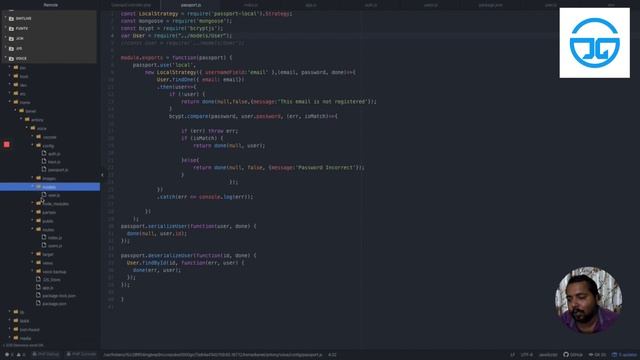Click the bin folder icon

tap(16, 67)
